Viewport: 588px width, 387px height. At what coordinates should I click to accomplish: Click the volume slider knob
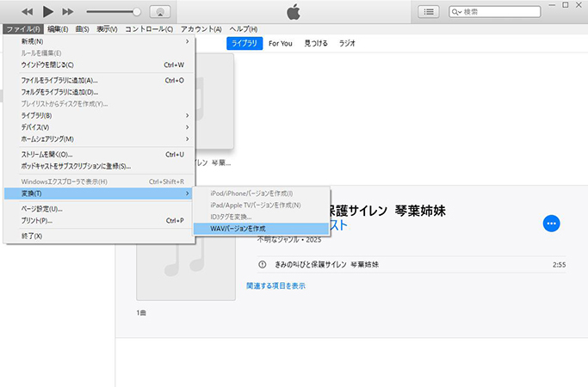137,12
